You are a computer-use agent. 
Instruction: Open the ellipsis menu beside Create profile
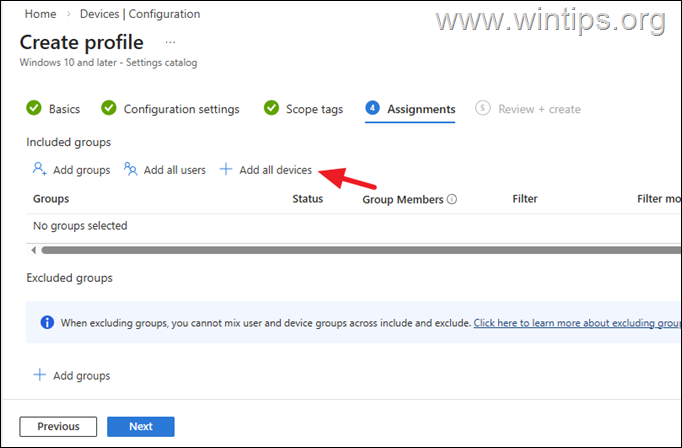point(170,42)
